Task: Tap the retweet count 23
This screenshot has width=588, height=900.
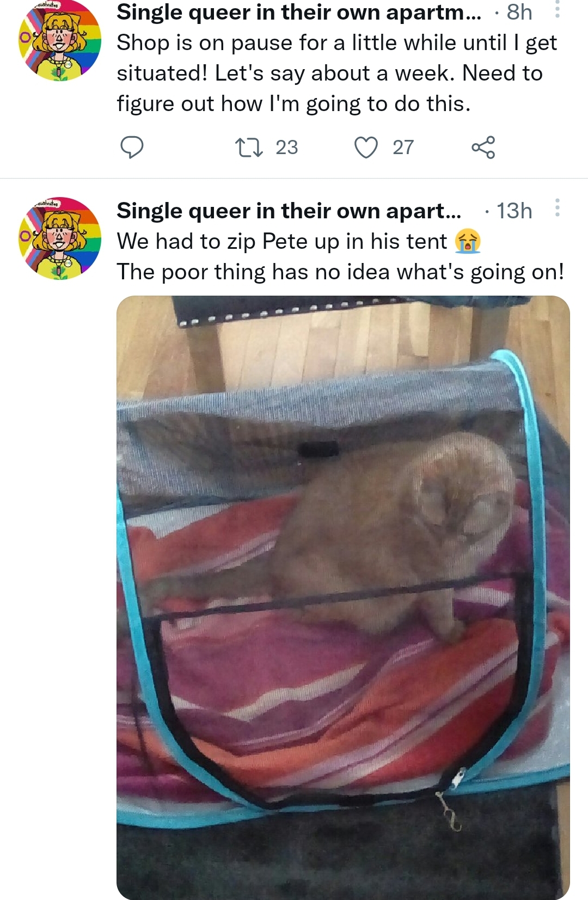Action: [x=286, y=147]
